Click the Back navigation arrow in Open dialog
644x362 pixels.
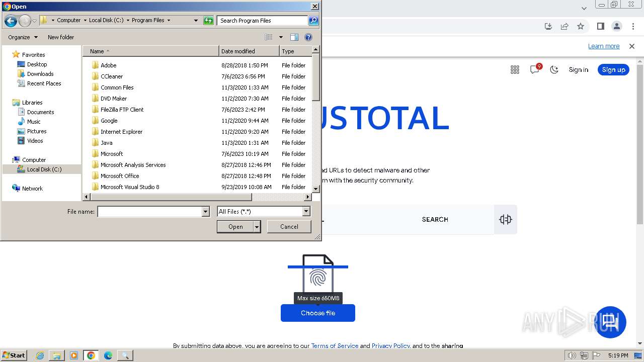11,21
